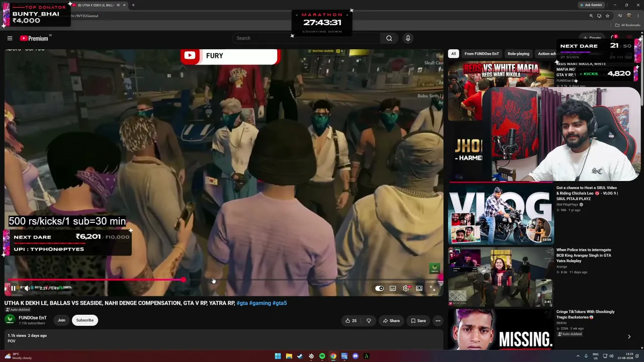Open the player settings gear

406,288
